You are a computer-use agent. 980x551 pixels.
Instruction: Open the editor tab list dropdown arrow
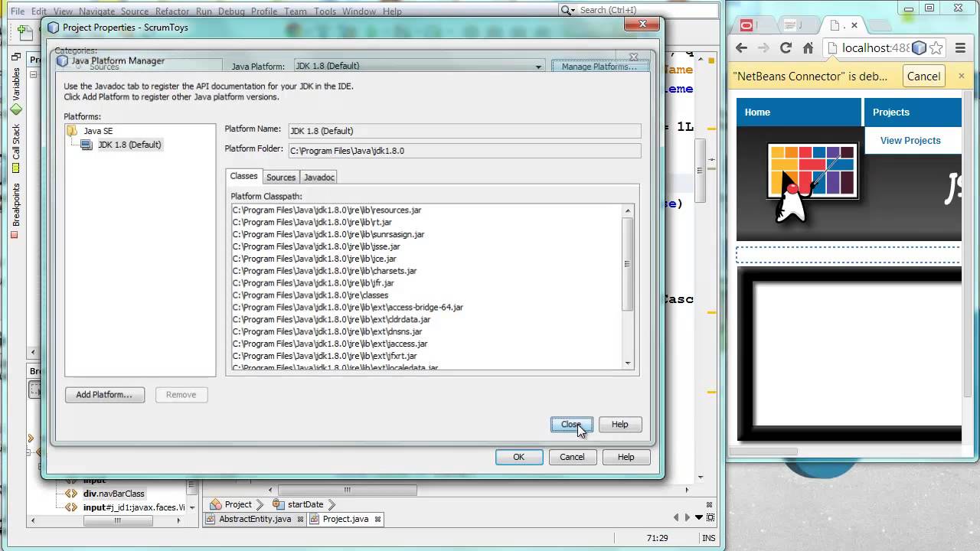[699, 518]
